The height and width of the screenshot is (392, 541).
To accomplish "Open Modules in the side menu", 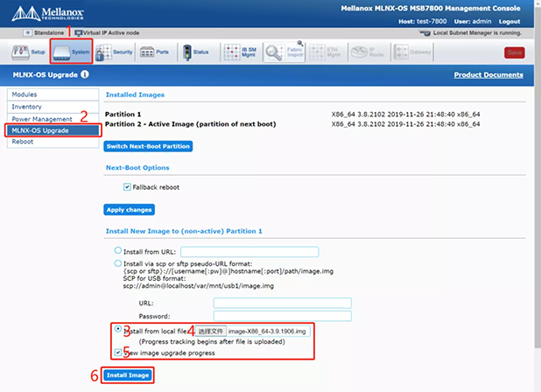I will click(53, 94).
